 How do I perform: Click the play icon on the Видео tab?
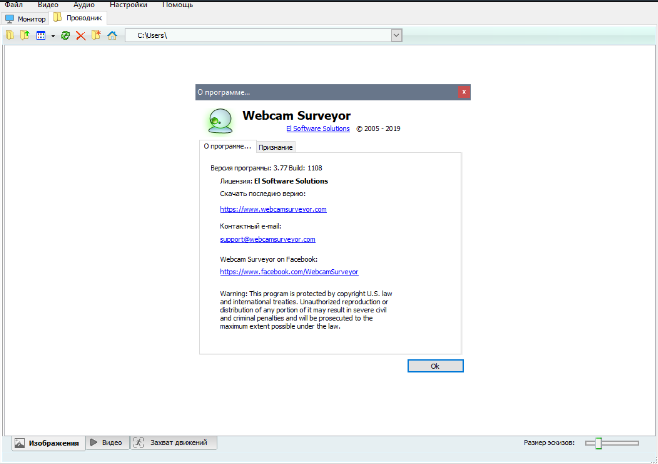pos(94,443)
